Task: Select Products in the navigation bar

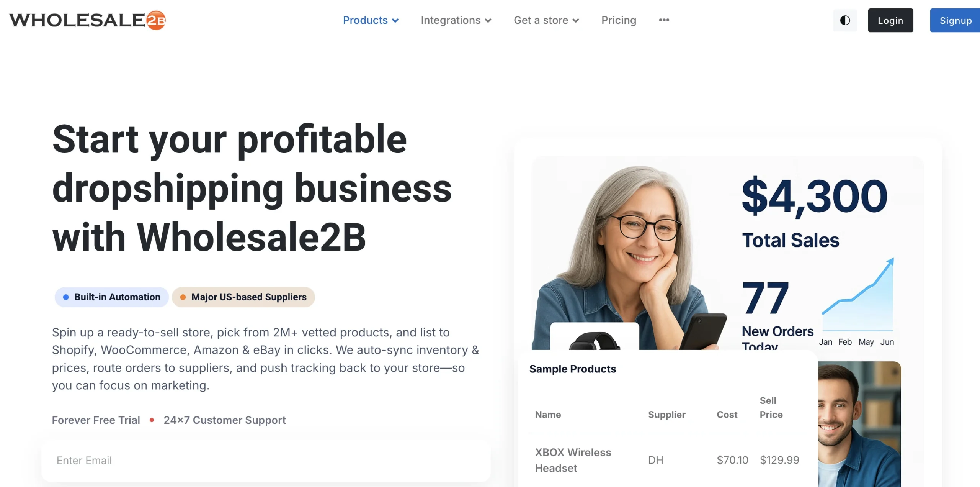Action: pyautogui.click(x=366, y=20)
